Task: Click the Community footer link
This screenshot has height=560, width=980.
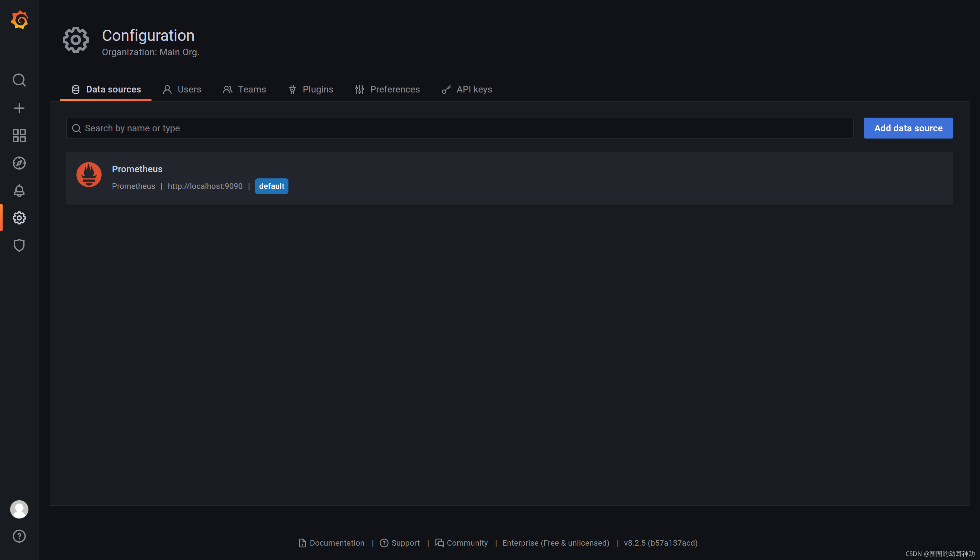Action: [x=461, y=543]
